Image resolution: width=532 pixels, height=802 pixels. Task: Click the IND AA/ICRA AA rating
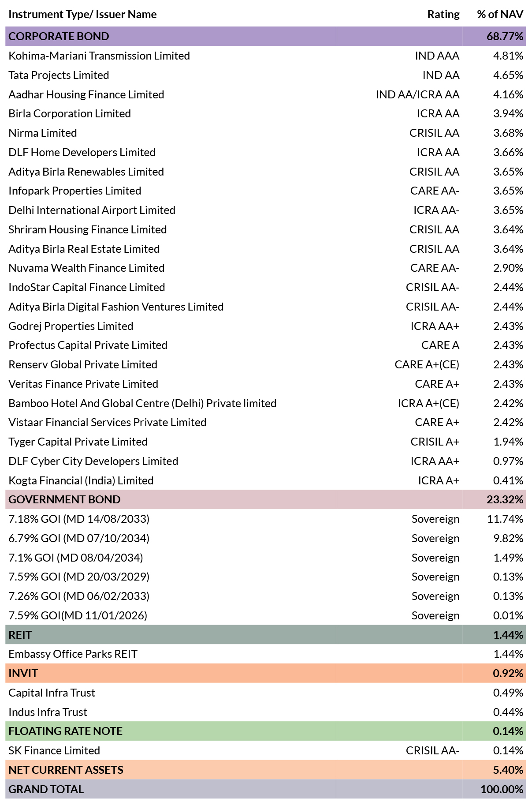click(417, 94)
